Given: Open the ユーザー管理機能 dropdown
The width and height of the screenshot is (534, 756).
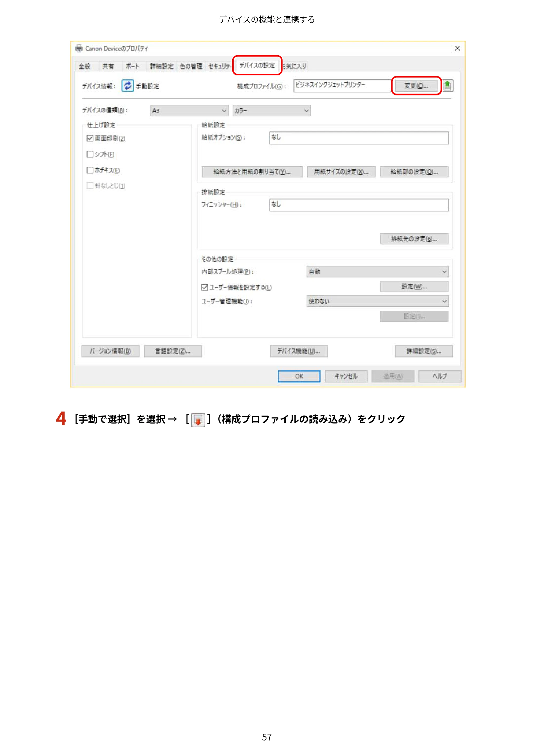Looking at the screenshot, I should [x=378, y=301].
